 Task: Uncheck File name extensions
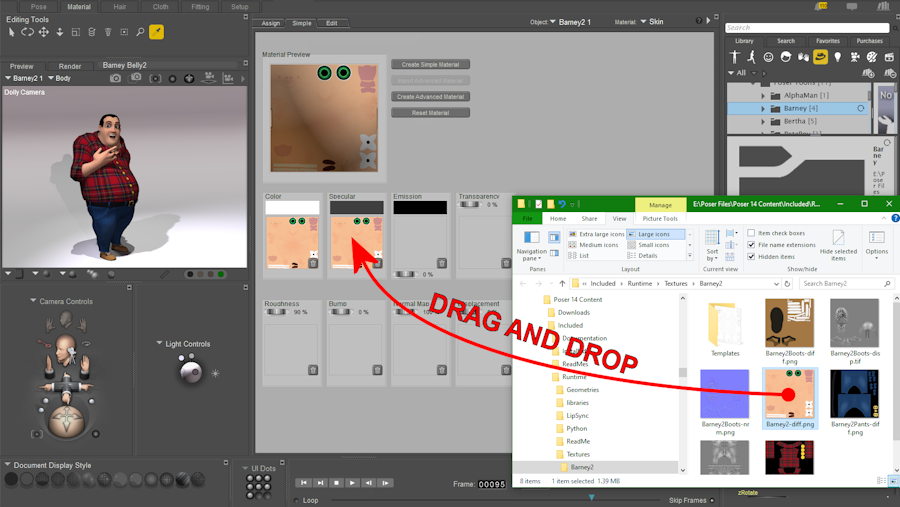752,245
